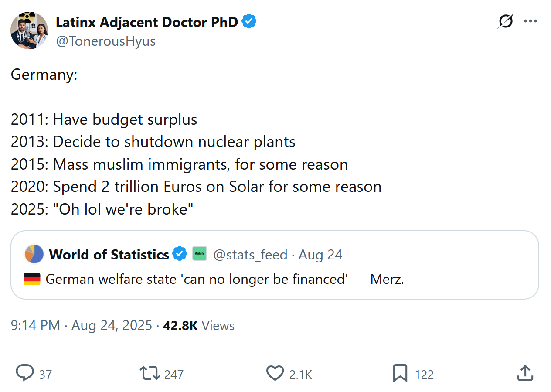This screenshot has height=392, width=551.
Task: Click the World of Statistics verified badge
Action: [x=180, y=254]
